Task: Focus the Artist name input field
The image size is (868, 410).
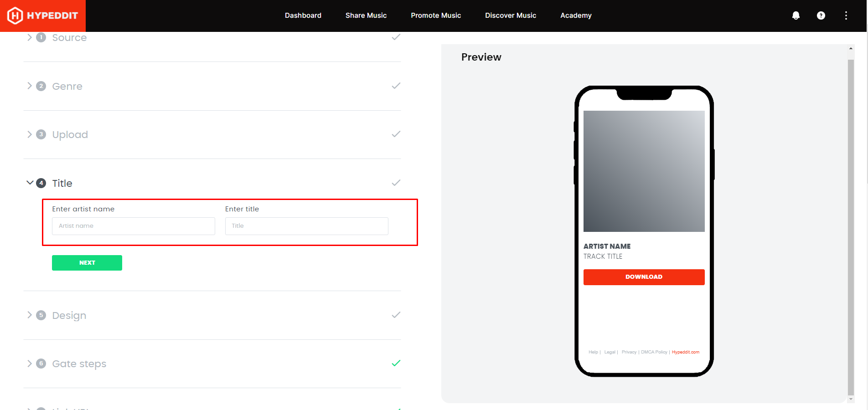Action: [133, 226]
